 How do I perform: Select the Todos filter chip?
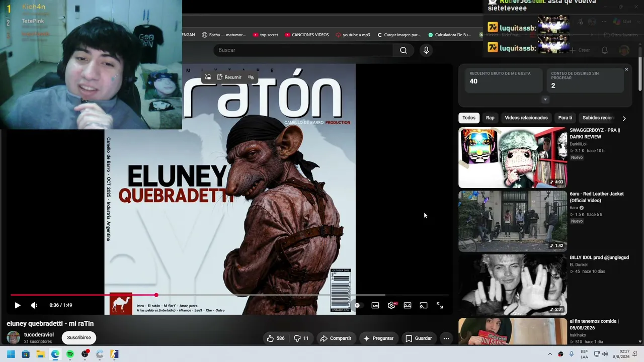(469, 118)
